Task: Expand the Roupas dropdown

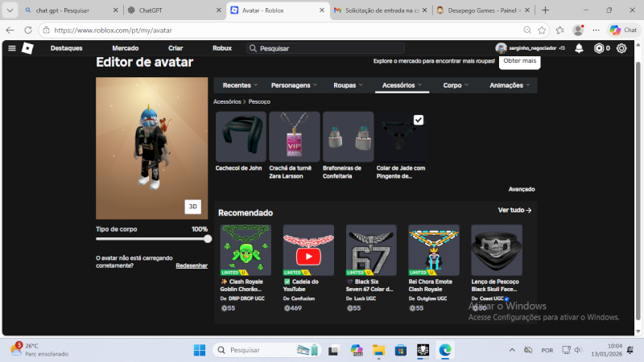Action: click(348, 85)
